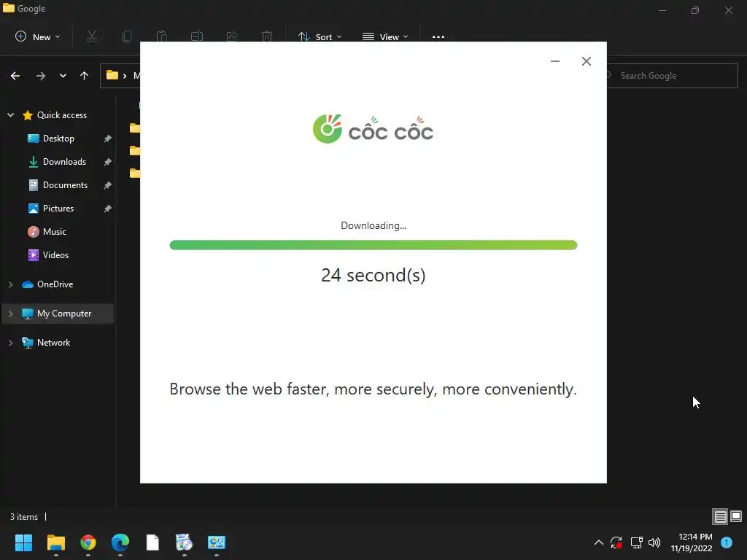Click the volume icon in system tray

click(654, 542)
